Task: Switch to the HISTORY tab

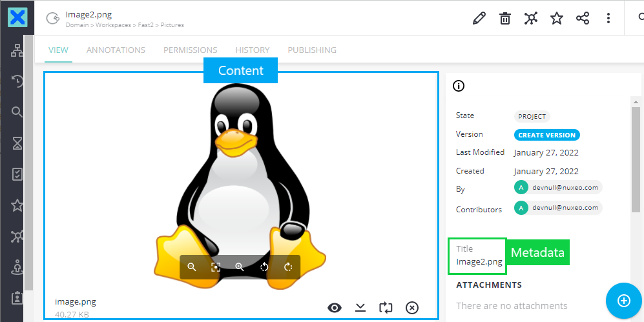Action: pos(252,50)
